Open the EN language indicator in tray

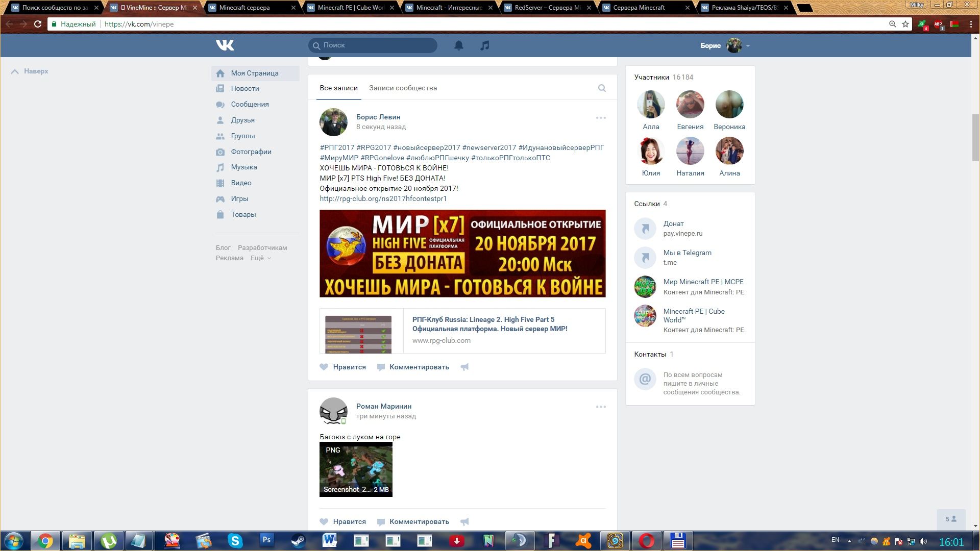click(x=835, y=540)
